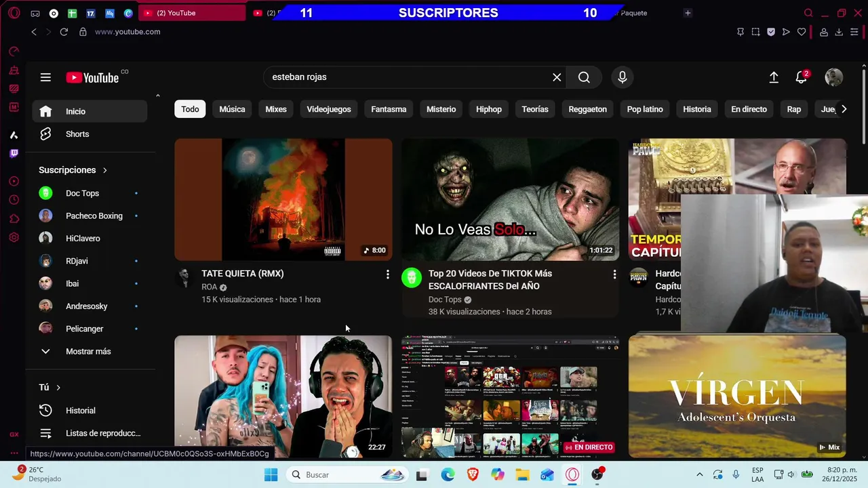Open Brave browser from the taskbar
The image size is (868, 488).
pyautogui.click(x=473, y=474)
